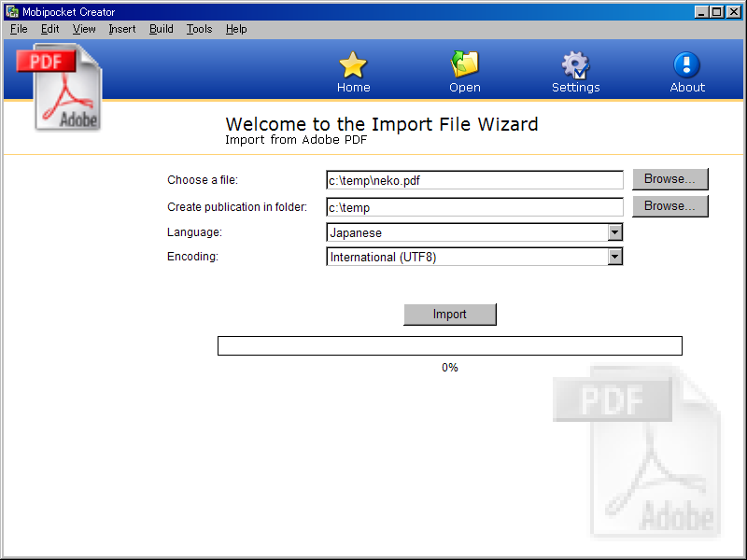Screen dimensions: 747x560
Task: Click the International (UTF8) encoding combo box
Action: pos(474,257)
